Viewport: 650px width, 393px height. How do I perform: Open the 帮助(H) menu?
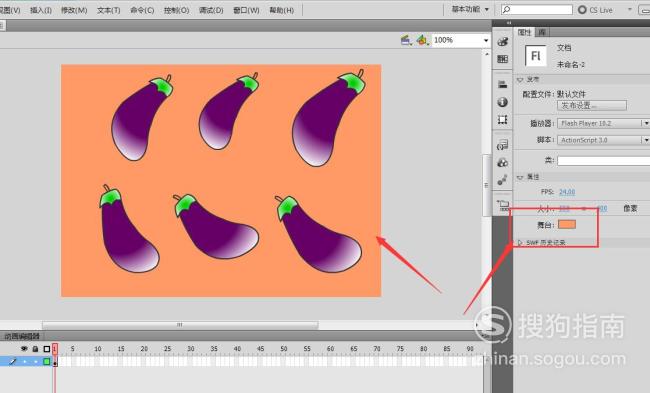pyautogui.click(x=281, y=10)
